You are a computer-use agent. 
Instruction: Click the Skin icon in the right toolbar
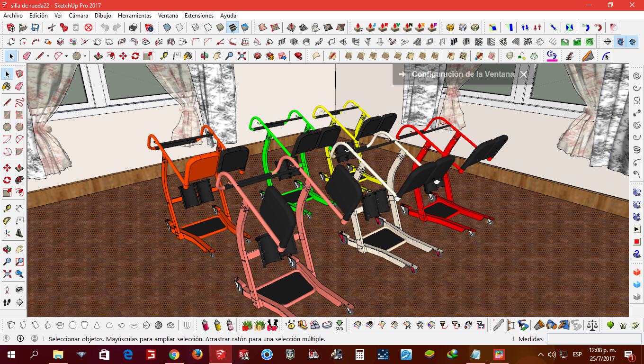click(x=637, y=192)
